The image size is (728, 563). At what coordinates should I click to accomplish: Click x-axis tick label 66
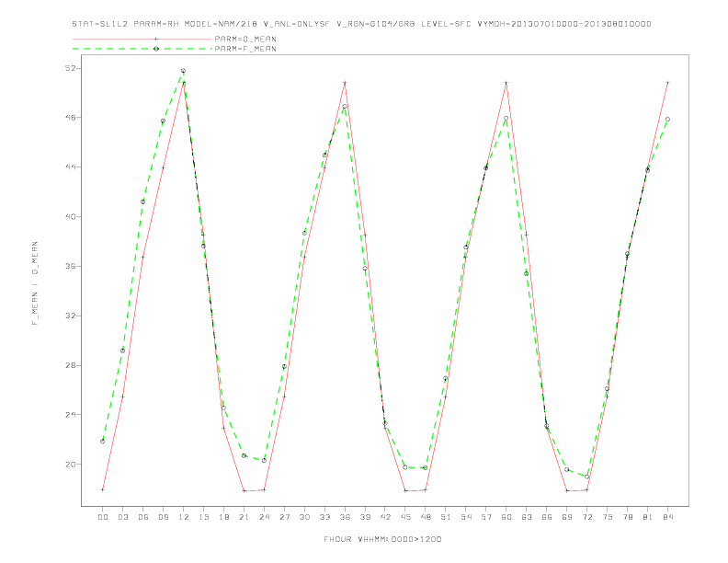point(547,517)
